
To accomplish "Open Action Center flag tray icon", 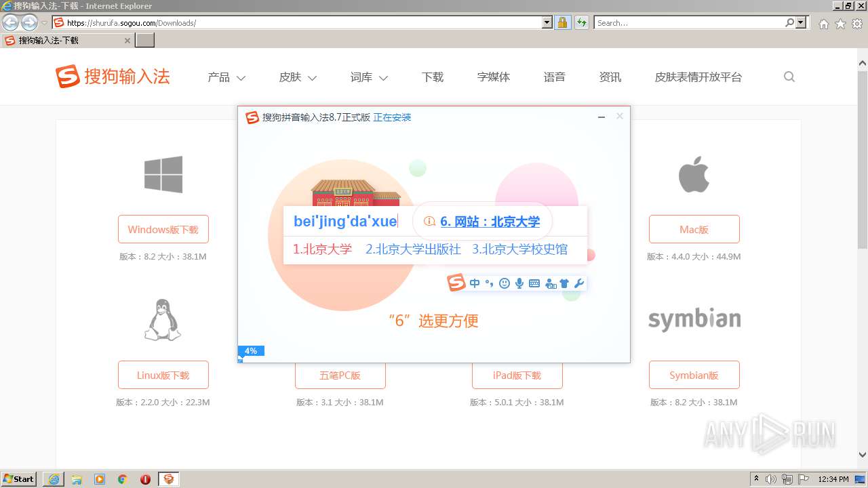I will pos(804,479).
